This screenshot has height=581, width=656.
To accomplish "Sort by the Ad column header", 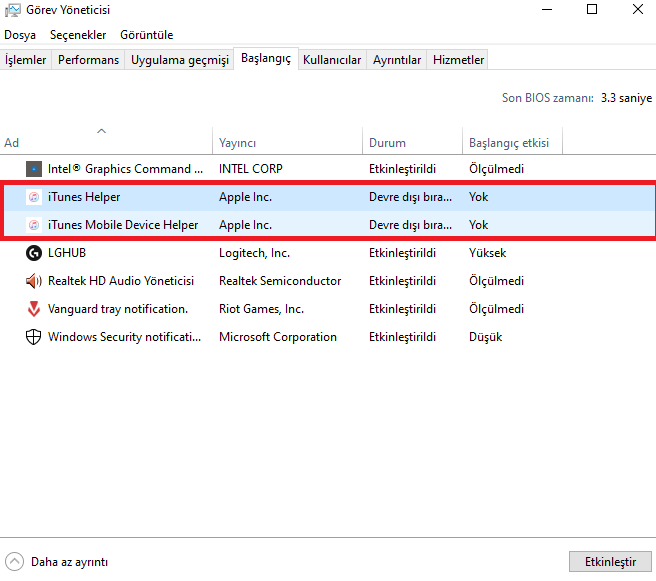I will (x=106, y=143).
